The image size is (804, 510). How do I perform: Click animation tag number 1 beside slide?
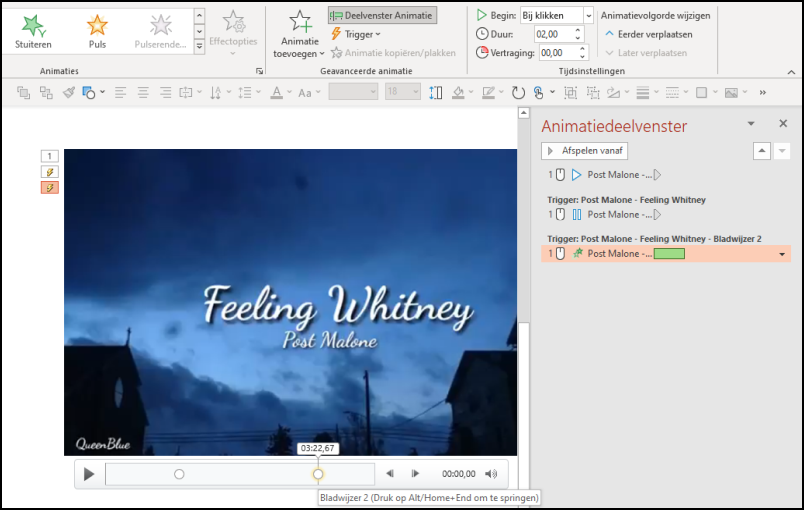coord(50,156)
